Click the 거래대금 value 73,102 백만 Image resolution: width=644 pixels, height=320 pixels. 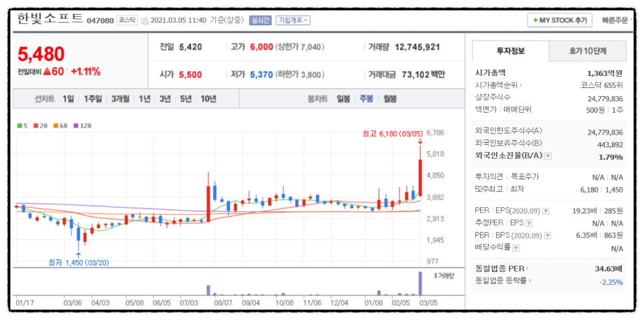(422, 75)
